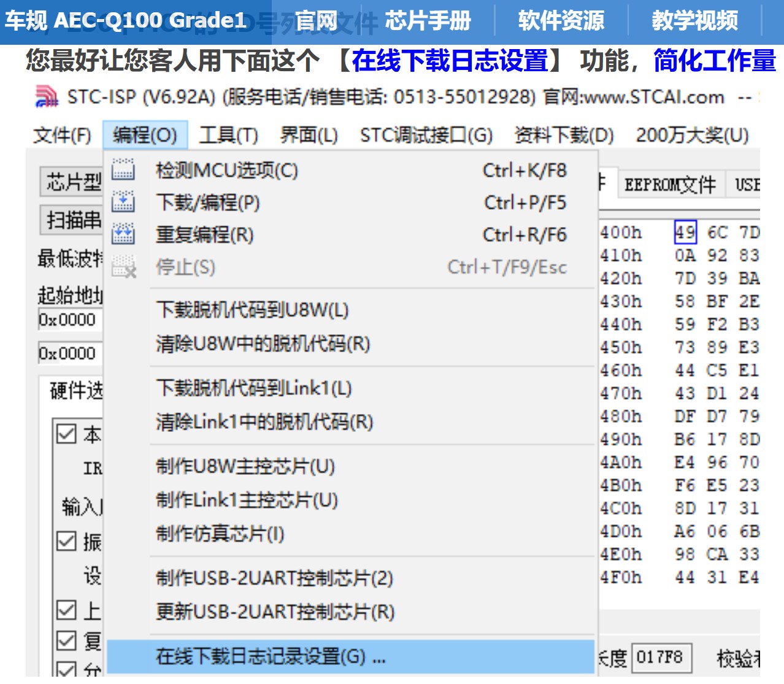Open the 教学视频 banner link
This screenshot has height=684, width=784.
695,21
